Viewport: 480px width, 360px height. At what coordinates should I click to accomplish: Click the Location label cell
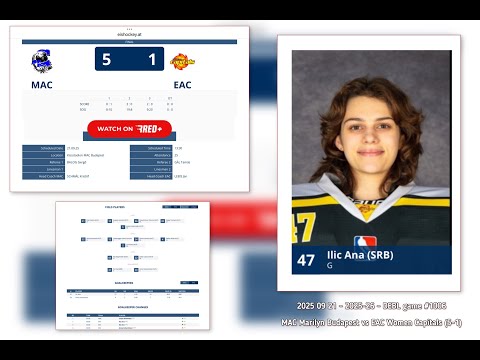pos(43,155)
